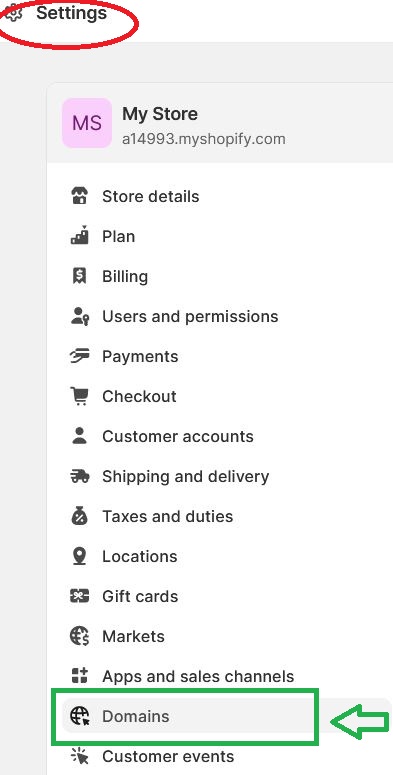Screen dimensions: 393x775
Task: Click the Settings gear icon
Action: [x=13, y=13]
